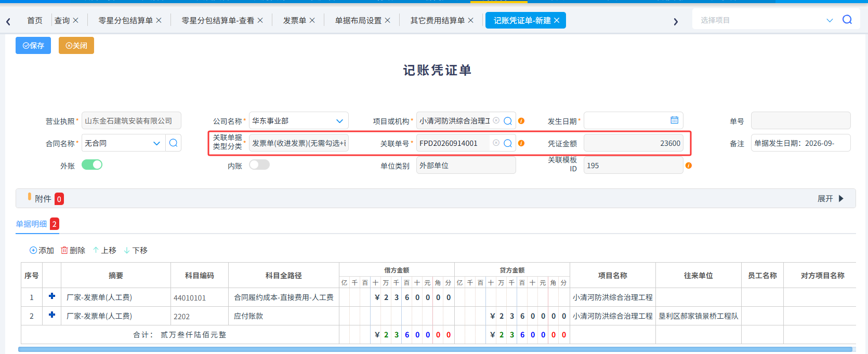Switch to the 首页 tab
Screen dimensions: 868x354
(35, 20)
